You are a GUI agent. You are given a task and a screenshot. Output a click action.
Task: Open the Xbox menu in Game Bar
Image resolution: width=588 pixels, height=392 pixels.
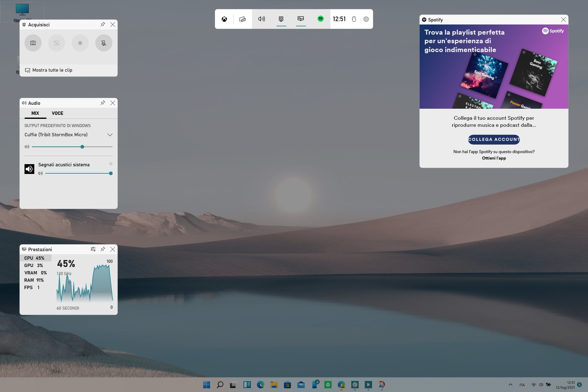coord(224,19)
